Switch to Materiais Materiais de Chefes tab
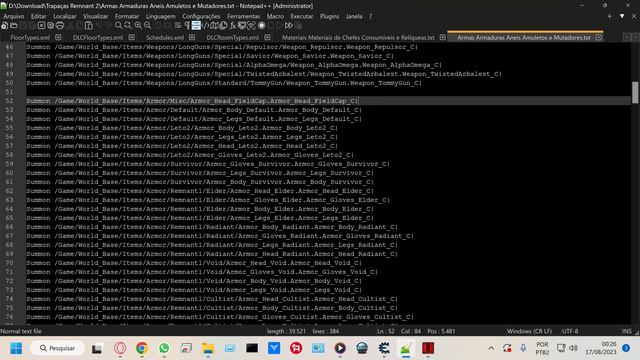This screenshot has width=640, height=360. click(358, 37)
